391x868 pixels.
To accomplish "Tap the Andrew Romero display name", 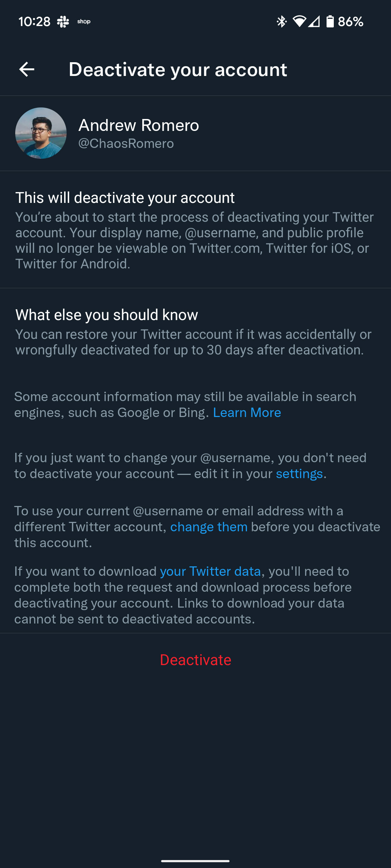I will click(x=139, y=125).
